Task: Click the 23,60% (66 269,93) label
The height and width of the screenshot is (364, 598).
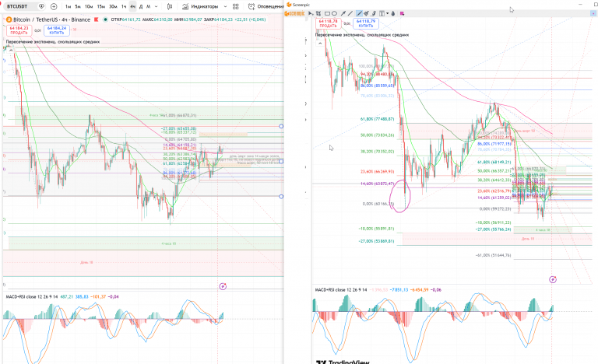Action: pos(377,172)
